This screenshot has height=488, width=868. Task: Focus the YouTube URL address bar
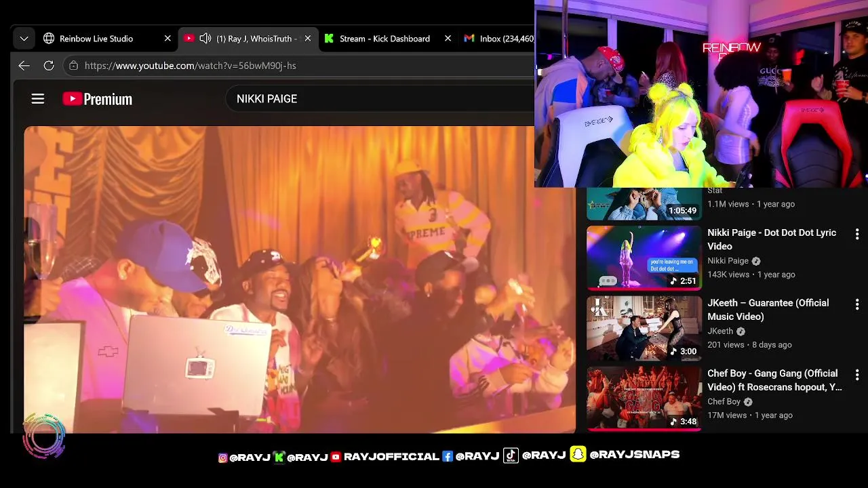click(x=298, y=66)
